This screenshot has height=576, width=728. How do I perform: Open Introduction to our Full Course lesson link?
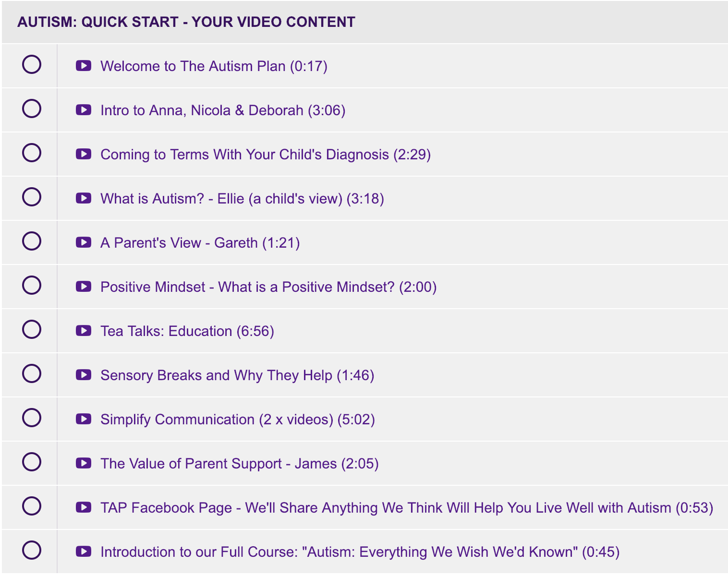point(360,552)
